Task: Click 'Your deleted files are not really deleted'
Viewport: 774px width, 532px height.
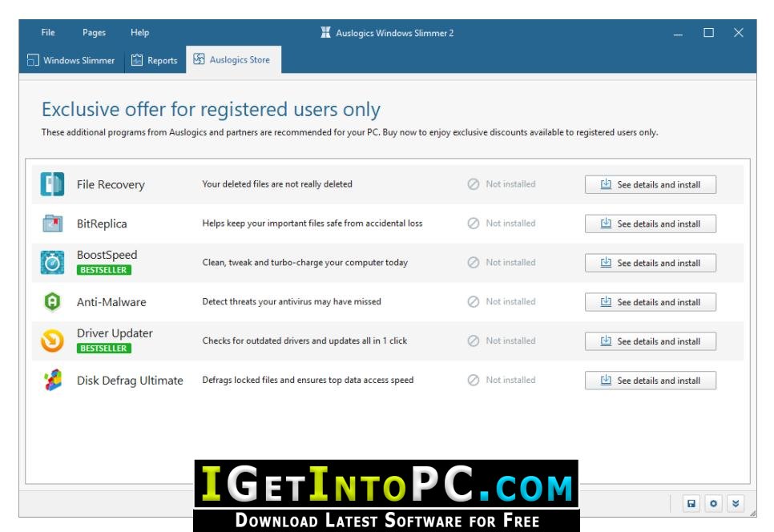Action: [277, 184]
